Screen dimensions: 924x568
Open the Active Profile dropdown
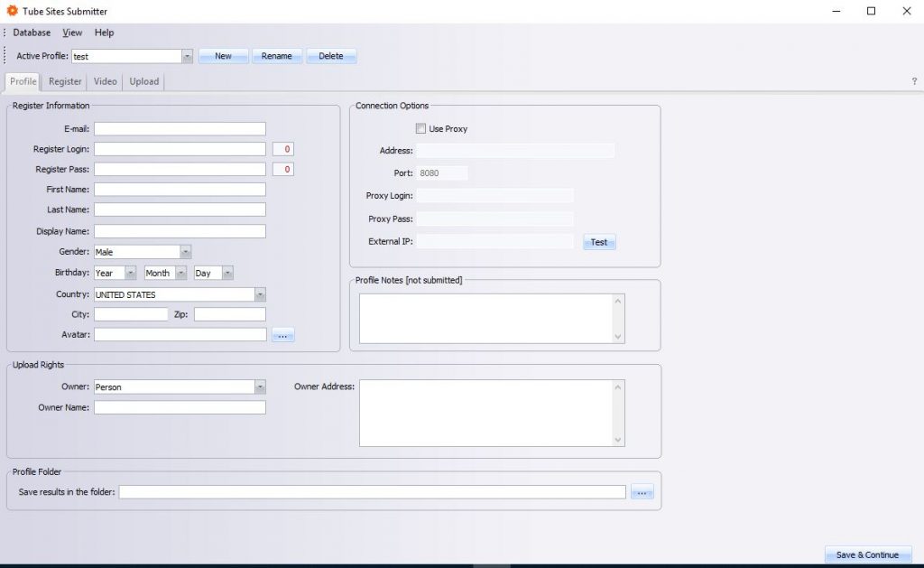(x=188, y=56)
